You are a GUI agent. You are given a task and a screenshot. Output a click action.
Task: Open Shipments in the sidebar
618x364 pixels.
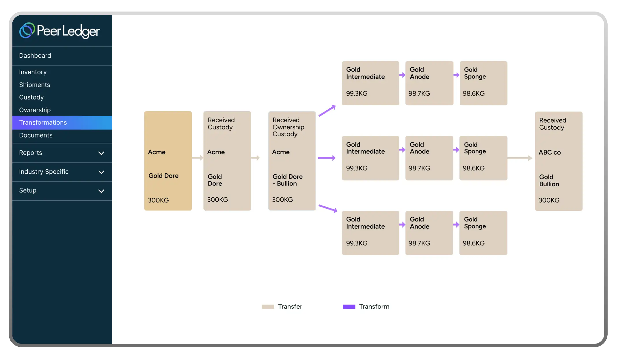click(x=34, y=85)
